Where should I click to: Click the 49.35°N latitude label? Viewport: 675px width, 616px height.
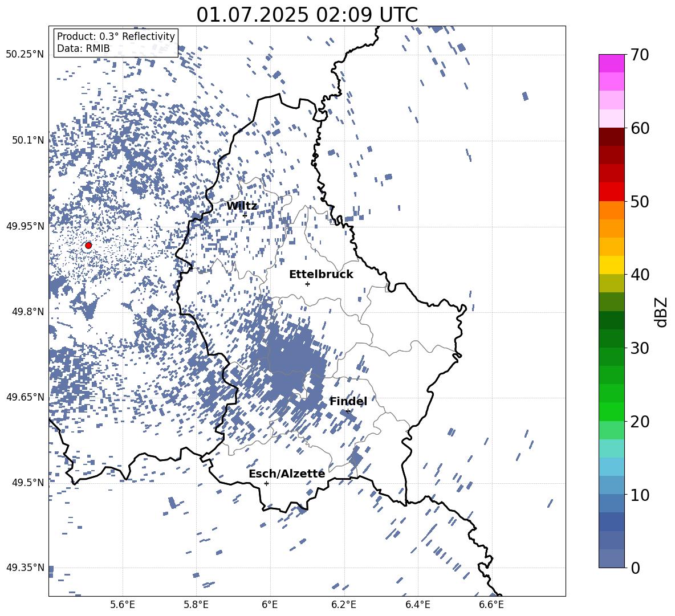click(25, 568)
